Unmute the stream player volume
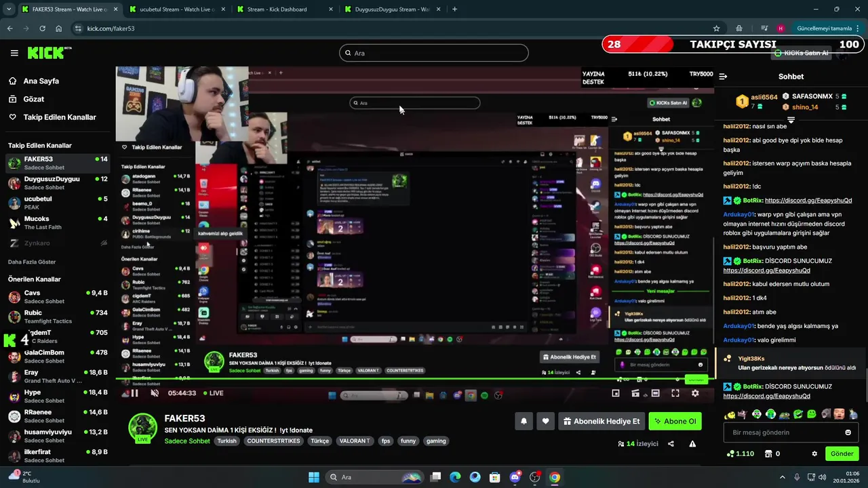868x488 pixels. tap(154, 393)
